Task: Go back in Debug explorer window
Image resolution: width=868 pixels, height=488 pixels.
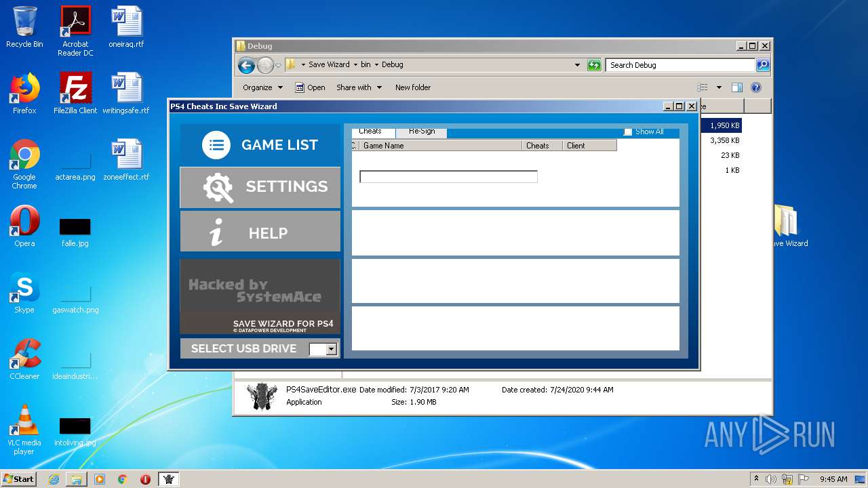Action: (246, 65)
